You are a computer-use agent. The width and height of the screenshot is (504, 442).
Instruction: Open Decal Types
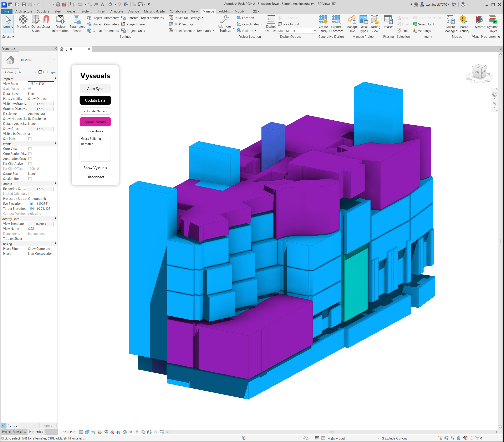tap(363, 24)
